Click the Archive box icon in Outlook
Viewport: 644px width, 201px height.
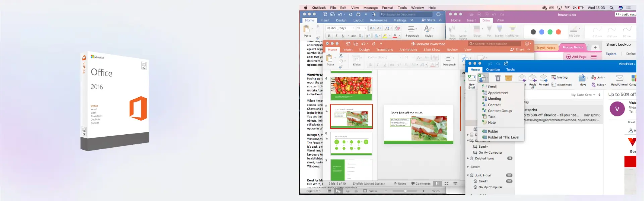(x=508, y=78)
